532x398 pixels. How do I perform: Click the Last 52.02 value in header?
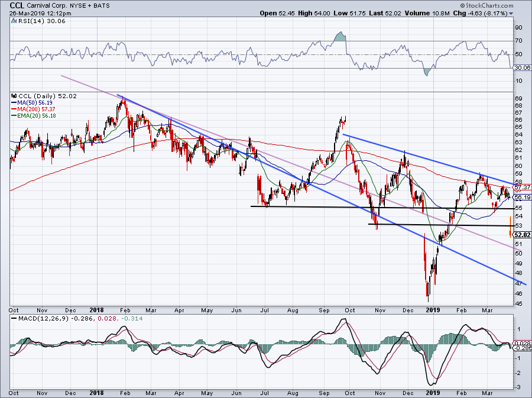point(385,13)
